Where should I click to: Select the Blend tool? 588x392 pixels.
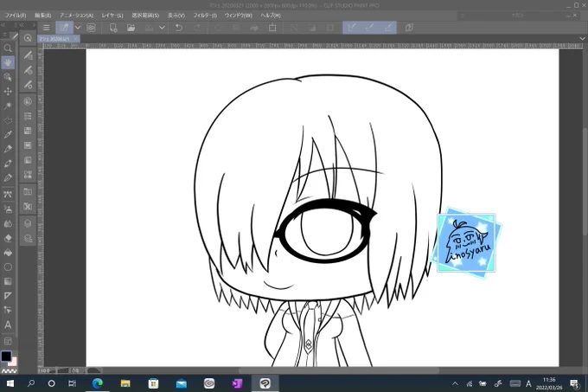(8, 223)
